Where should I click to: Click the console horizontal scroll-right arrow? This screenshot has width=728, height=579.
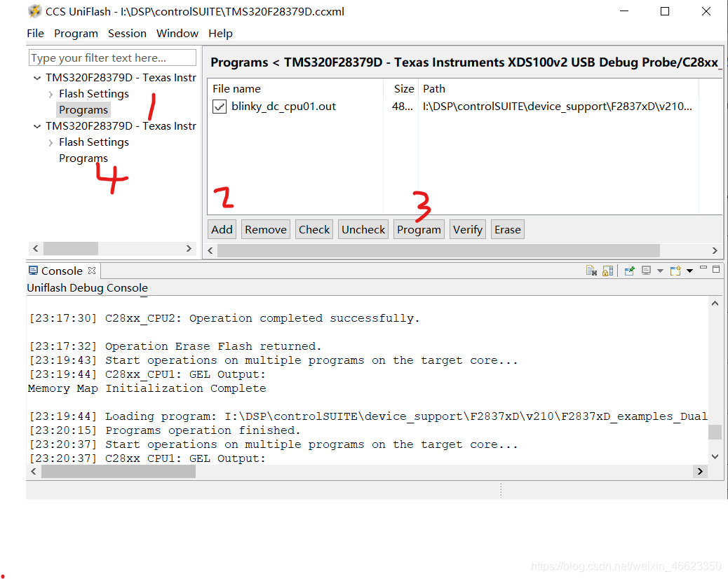[700, 471]
